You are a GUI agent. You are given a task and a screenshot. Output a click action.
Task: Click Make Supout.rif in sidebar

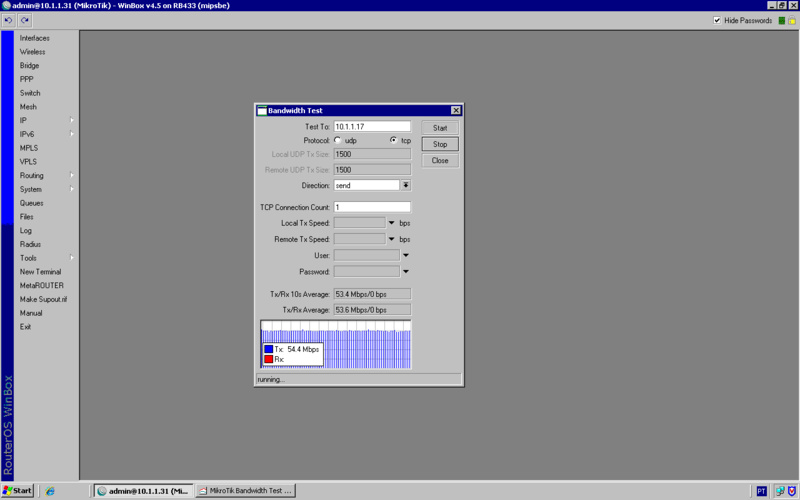[x=43, y=299]
